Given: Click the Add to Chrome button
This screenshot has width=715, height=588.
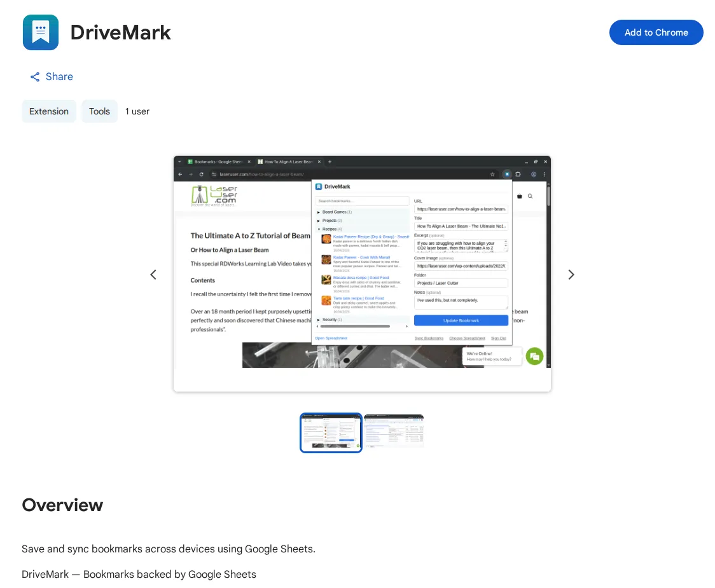Looking at the screenshot, I should coord(656,32).
